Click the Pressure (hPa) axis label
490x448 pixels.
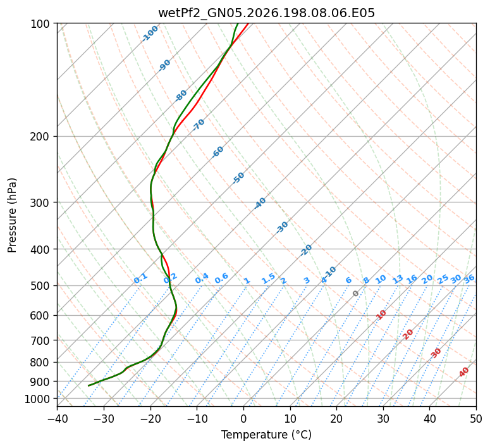click(x=12, y=215)
